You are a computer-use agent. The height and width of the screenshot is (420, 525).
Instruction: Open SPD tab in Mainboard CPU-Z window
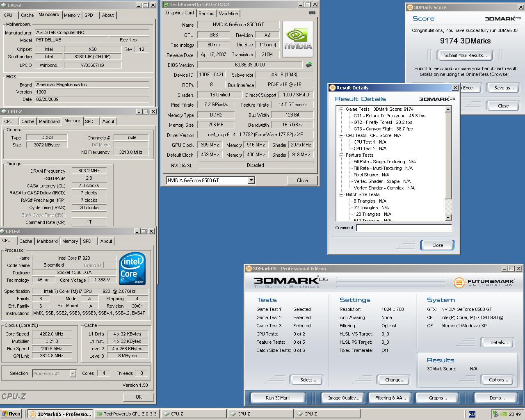click(x=89, y=15)
